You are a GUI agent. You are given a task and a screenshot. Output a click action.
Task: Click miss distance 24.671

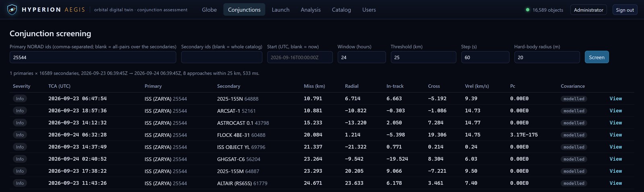coord(313,183)
